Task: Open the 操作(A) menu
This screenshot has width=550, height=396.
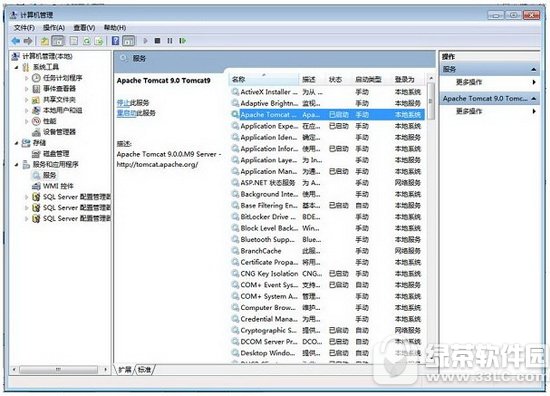Action: point(54,28)
